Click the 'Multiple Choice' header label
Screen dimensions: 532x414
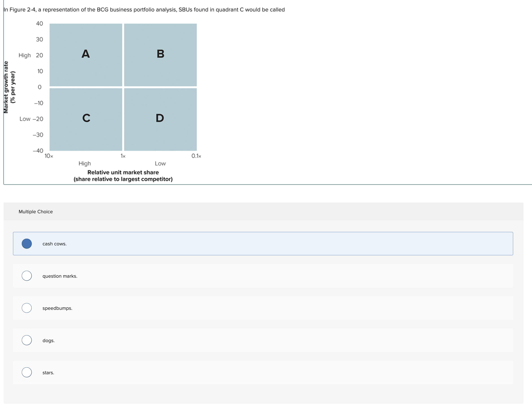pyautogui.click(x=36, y=212)
